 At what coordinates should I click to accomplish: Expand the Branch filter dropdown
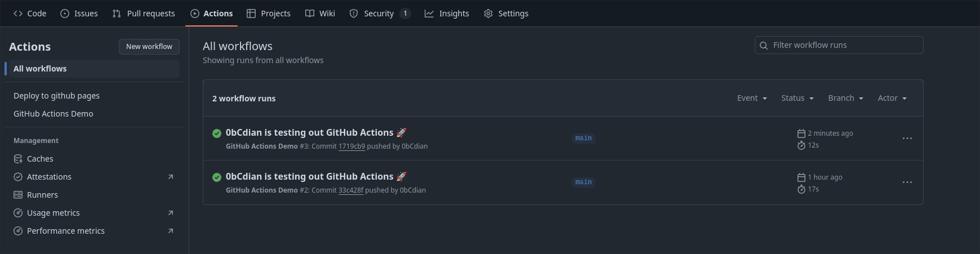coord(845,98)
